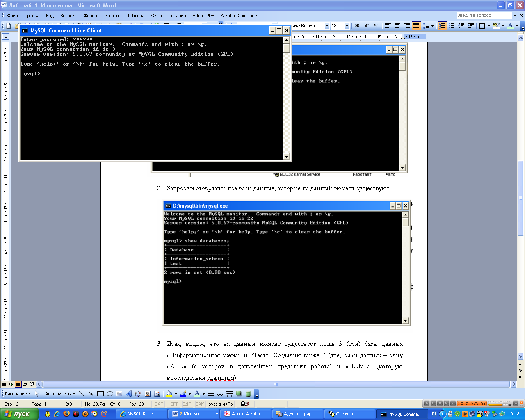The width and height of the screenshot is (525, 420).
Task: Open borders dropdown arrow
Action: tap(489, 25)
